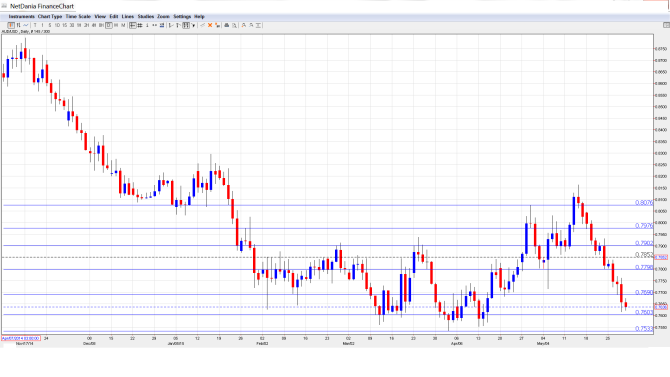The image size is (670, 377).
Task: Select OHLC bar chart type icon
Action: [18, 25]
